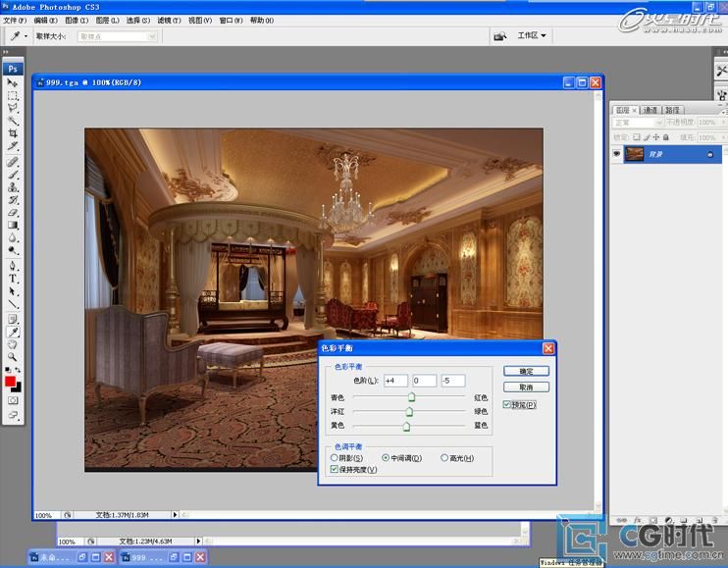Adjust the 青色-红色 cyan-red slider

(x=411, y=397)
